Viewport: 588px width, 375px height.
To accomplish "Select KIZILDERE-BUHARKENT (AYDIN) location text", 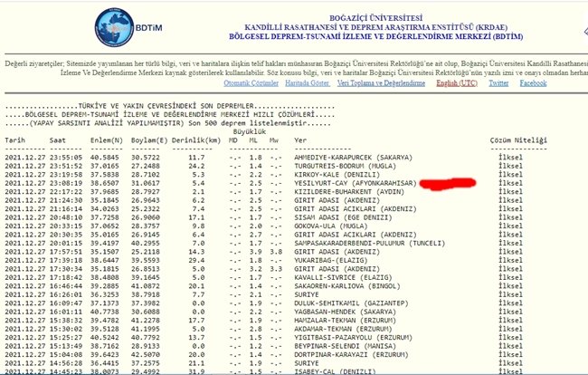I will click(x=349, y=192).
